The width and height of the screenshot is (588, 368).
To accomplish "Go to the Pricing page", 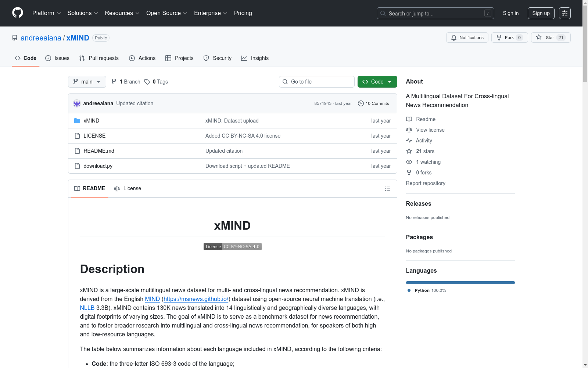I will pos(243,13).
